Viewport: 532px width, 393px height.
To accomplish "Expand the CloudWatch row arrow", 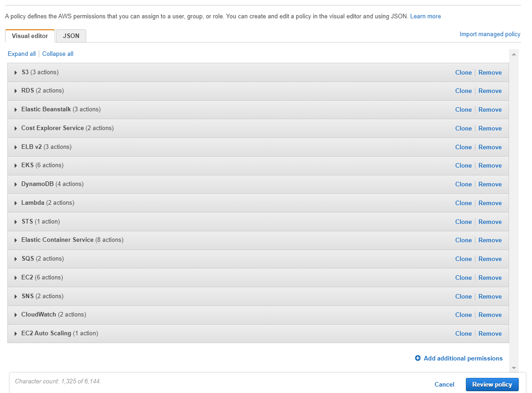I will 16,315.
